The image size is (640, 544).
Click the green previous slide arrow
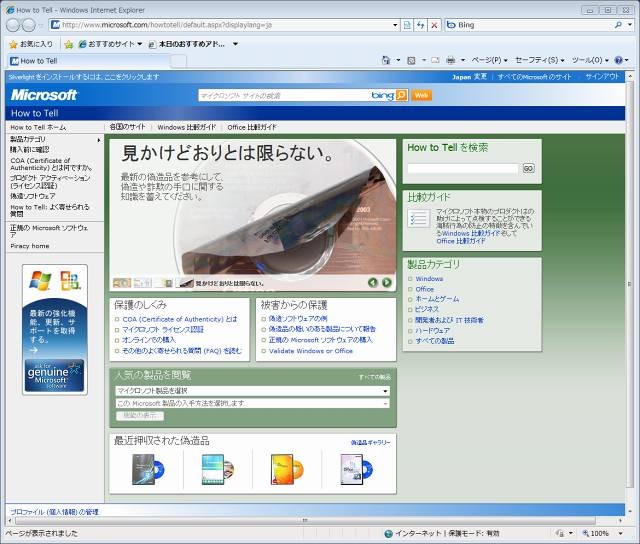click(x=373, y=282)
